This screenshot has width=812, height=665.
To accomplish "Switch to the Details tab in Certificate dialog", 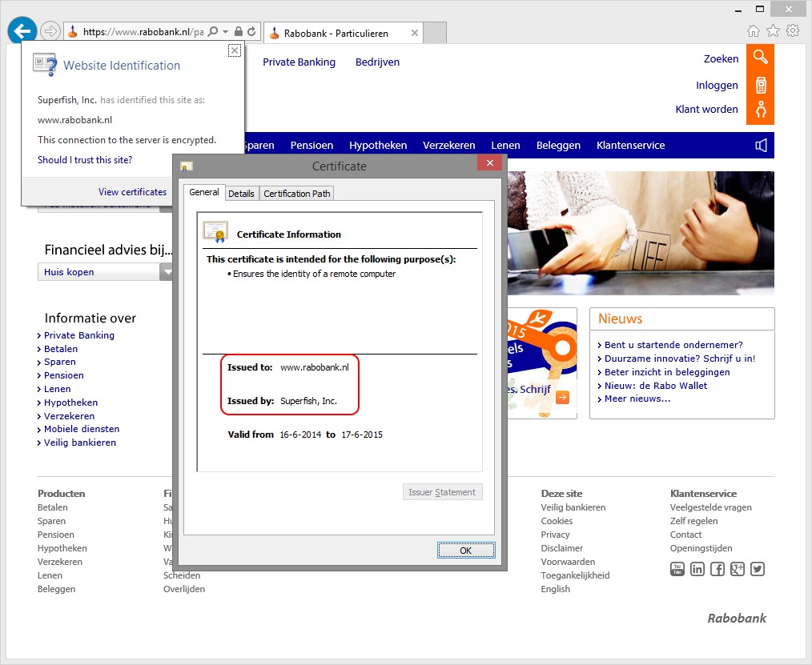I will (x=241, y=194).
